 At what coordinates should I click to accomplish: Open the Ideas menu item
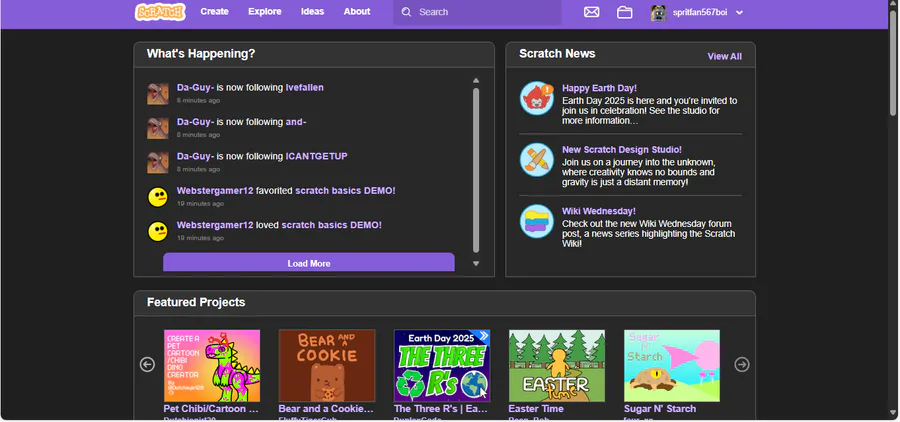(312, 11)
